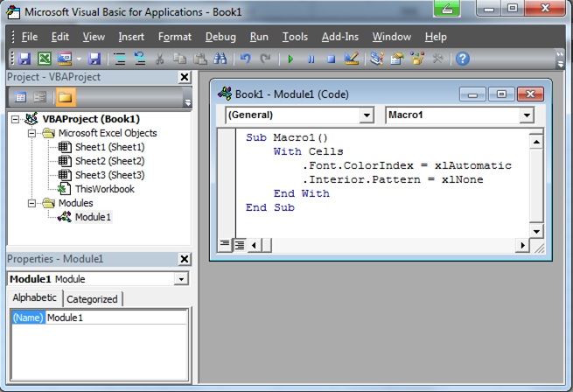
Task: Run the macro with the green play icon
Action: tap(290, 59)
